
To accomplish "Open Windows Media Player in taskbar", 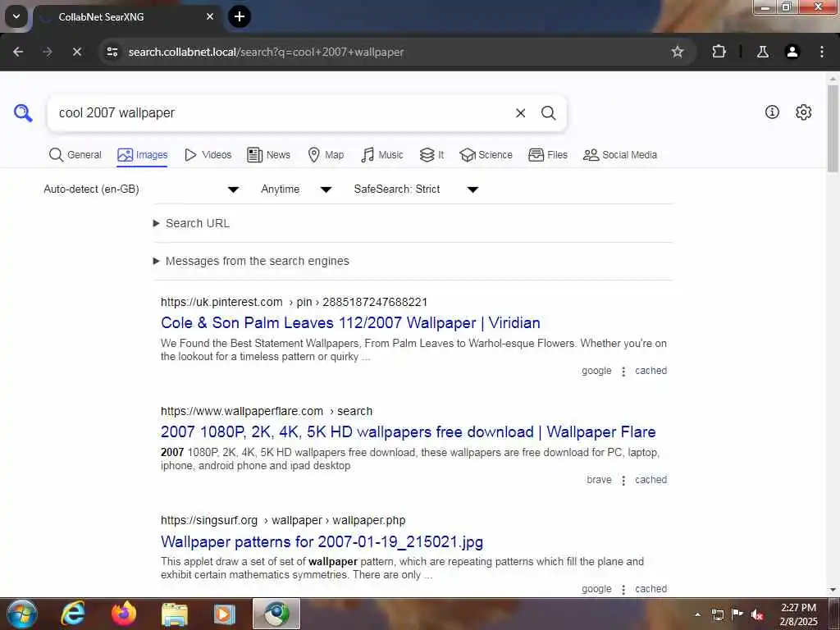I will 225,614.
